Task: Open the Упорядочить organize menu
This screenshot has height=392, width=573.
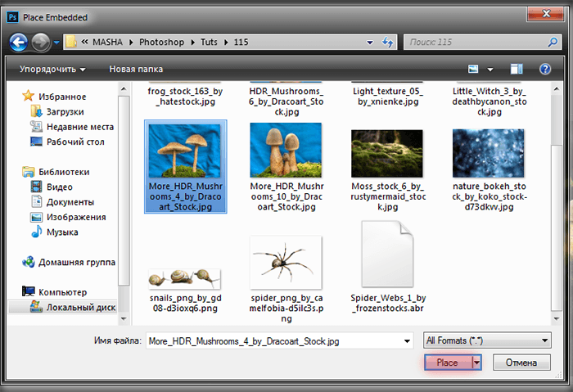Action: [52, 69]
